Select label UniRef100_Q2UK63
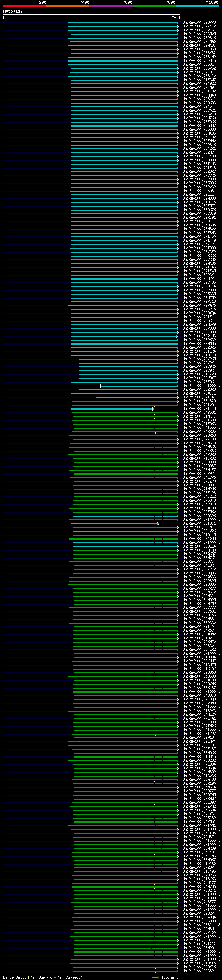The width and height of the screenshot is (222, 980). point(199,436)
